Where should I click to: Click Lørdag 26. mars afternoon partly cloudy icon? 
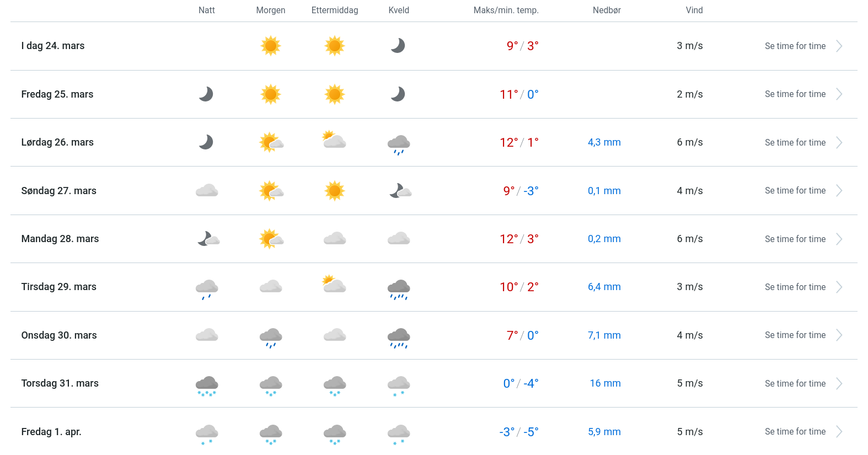[x=334, y=140]
